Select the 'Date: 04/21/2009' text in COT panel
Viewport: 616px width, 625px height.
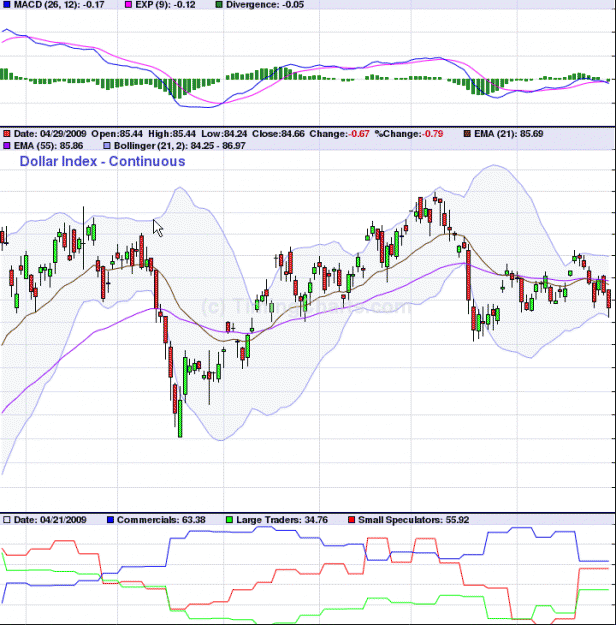click(x=50, y=520)
